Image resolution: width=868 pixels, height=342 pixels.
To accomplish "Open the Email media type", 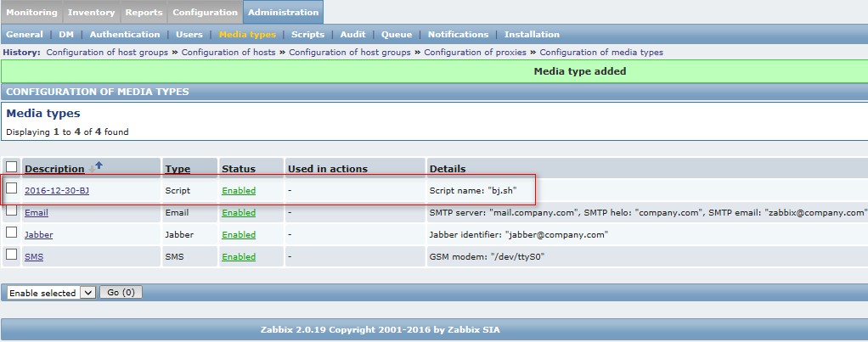I will coord(36,212).
